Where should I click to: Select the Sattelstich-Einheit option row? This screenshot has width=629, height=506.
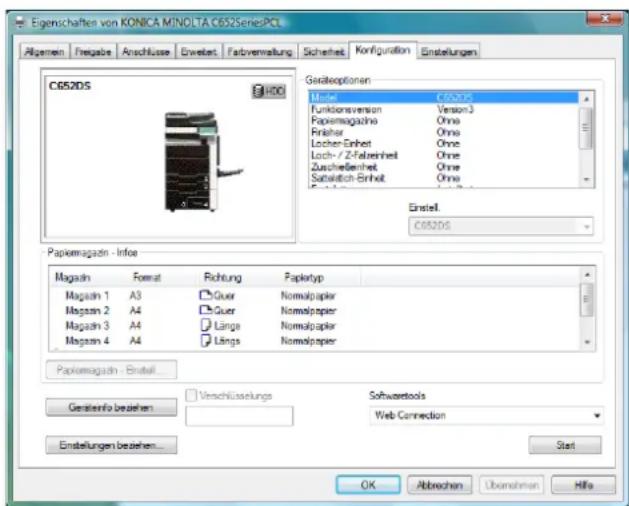point(443,178)
